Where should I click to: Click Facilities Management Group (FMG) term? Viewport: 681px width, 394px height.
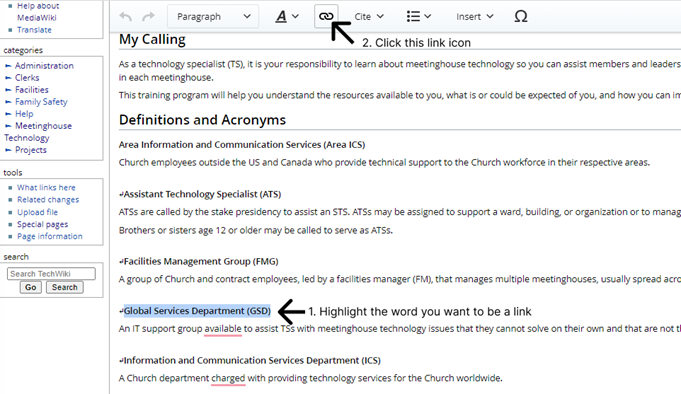coord(201,262)
